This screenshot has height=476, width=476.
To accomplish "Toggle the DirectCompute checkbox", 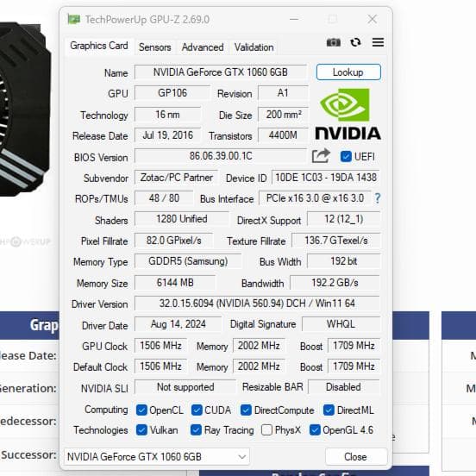I will [246, 410].
